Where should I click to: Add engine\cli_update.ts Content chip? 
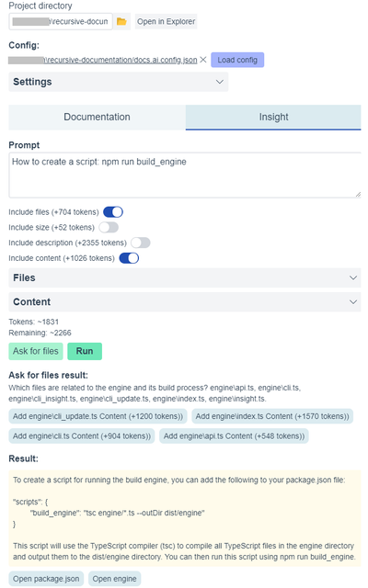click(98, 416)
